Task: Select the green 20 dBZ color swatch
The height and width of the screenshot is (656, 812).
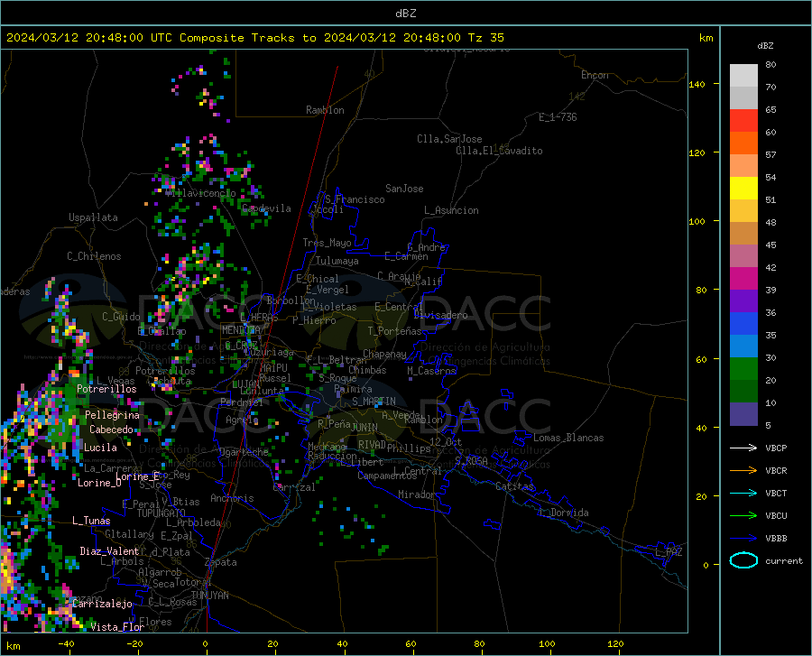Action: (x=743, y=369)
